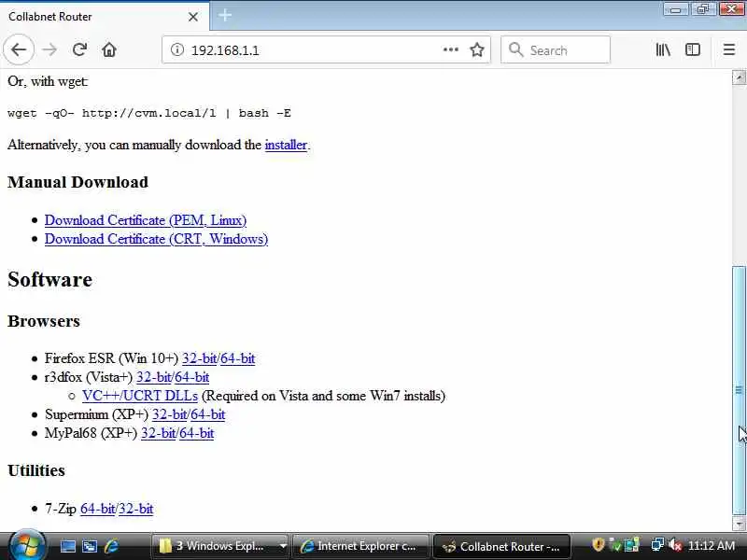Open a new browser tab
The image size is (747, 560).
(x=225, y=16)
